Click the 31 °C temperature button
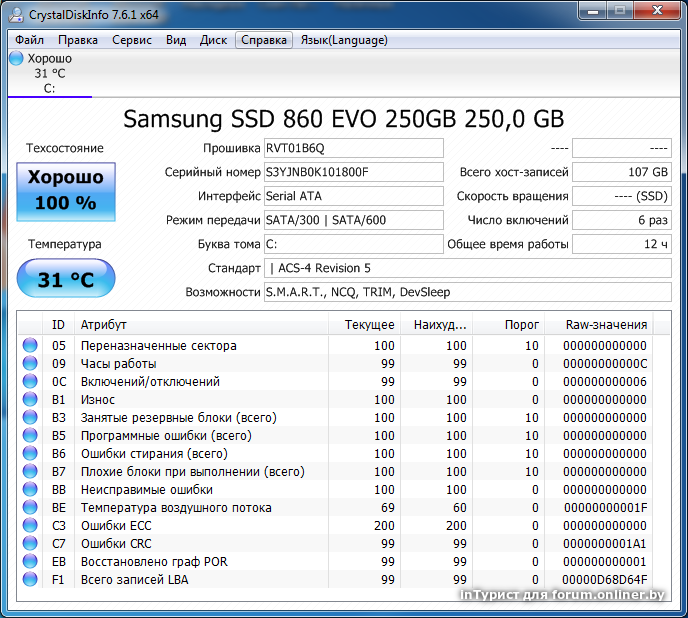 point(65,280)
